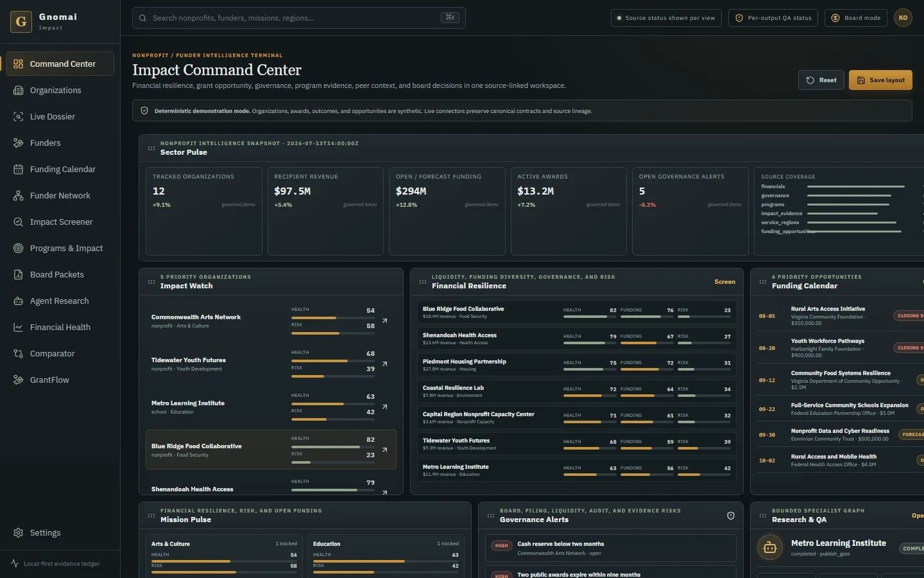Viewport: 924px width, 578px height.
Task: Open Youth Workforce Pathways opportunity
Action: click(x=841, y=348)
